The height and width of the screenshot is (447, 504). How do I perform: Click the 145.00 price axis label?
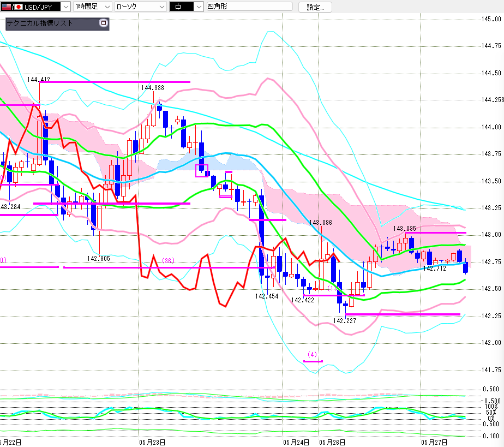[x=491, y=19]
